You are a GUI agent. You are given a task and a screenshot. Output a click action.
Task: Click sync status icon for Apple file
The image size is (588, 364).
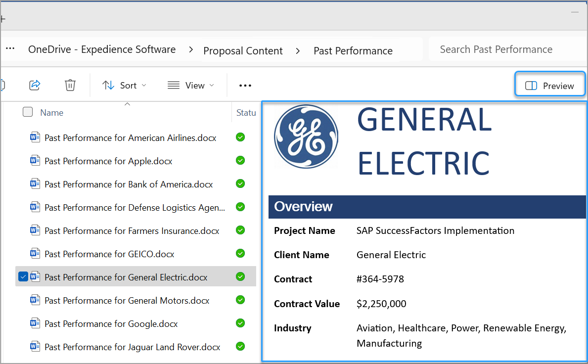click(240, 161)
